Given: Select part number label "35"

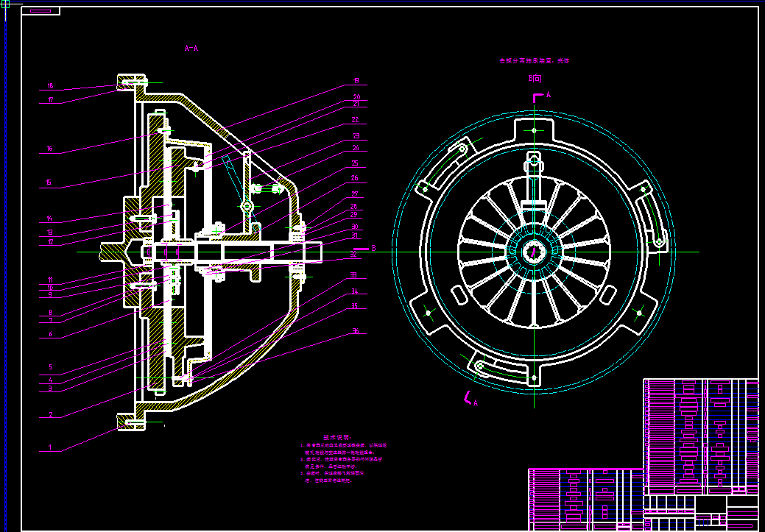Looking at the screenshot, I should click(355, 306).
